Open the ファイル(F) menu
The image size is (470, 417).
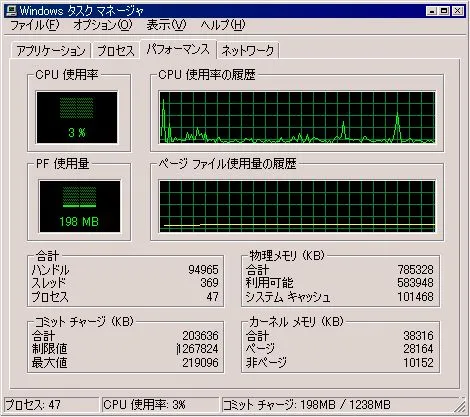point(34,25)
